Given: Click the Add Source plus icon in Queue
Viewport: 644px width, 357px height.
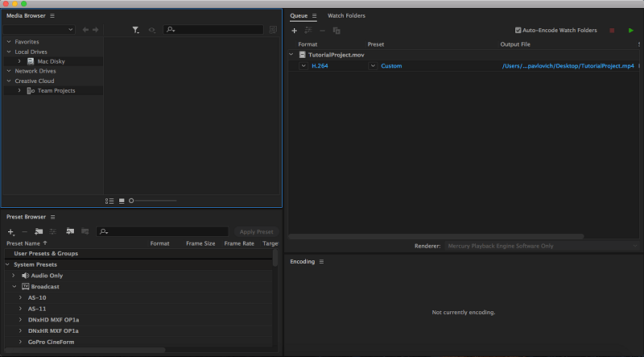Looking at the screenshot, I should (295, 31).
